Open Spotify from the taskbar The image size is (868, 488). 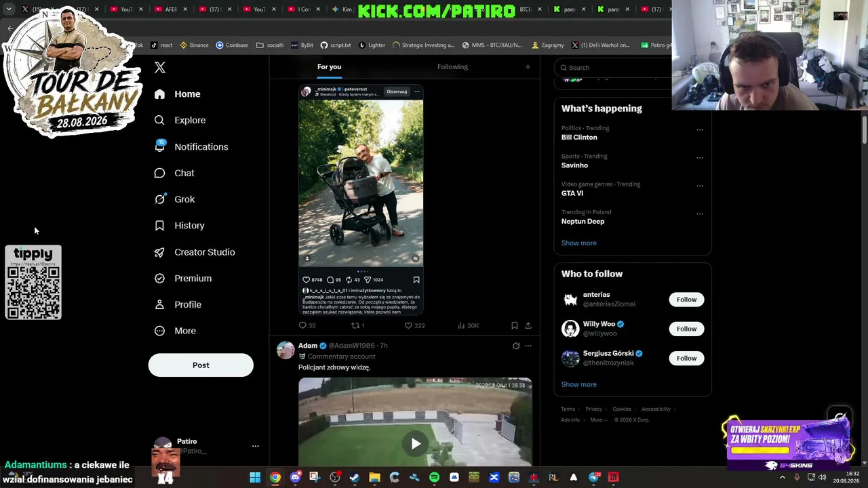(x=434, y=477)
